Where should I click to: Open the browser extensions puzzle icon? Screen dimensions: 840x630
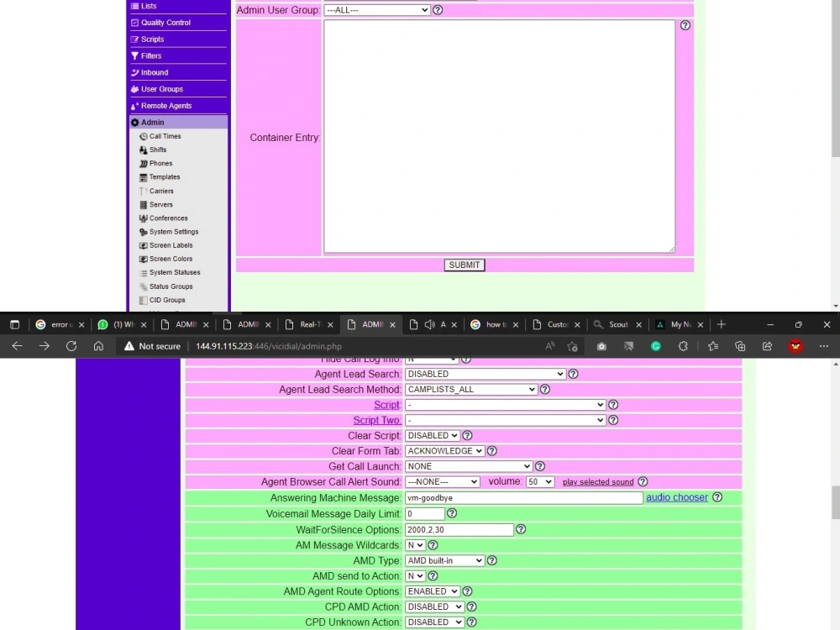click(x=683, y=346)
